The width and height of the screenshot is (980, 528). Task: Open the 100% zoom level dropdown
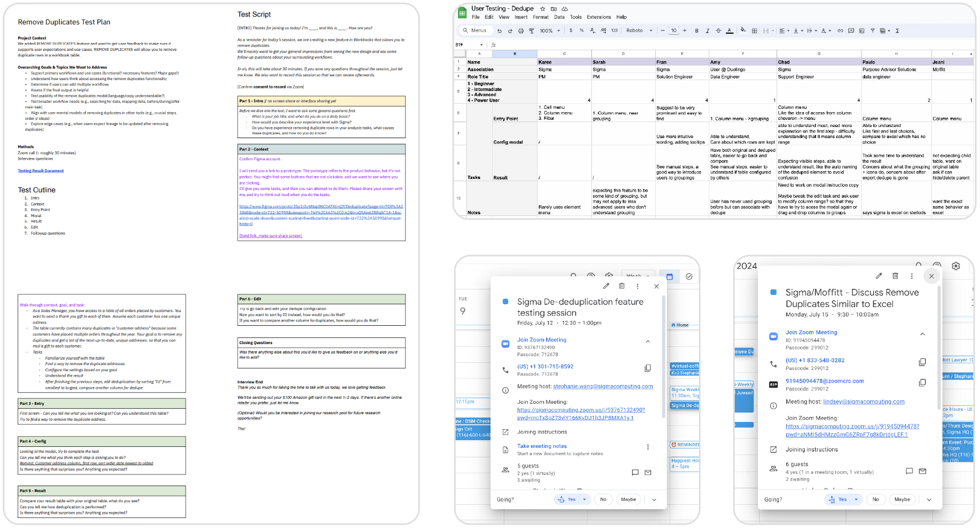click(x=549, y=31)
